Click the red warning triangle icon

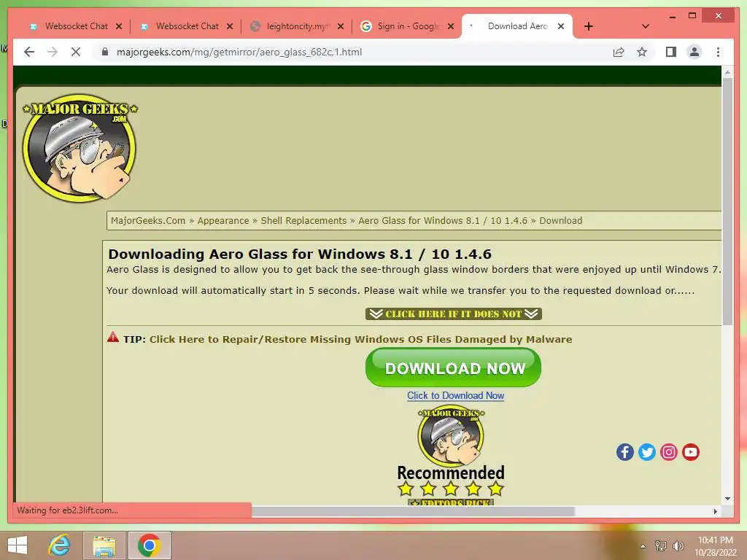(x=113, y=337)
